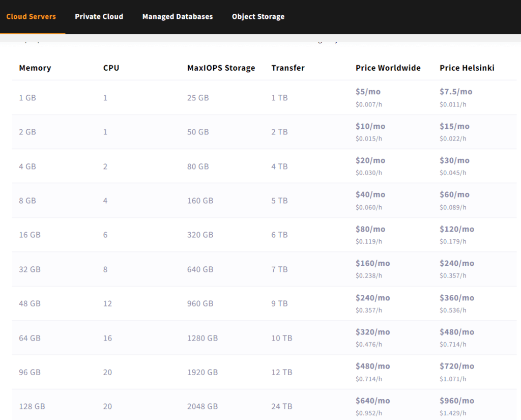
Task: Click the CPU column header
Action: pyautogui.click(x=111, y=68)
